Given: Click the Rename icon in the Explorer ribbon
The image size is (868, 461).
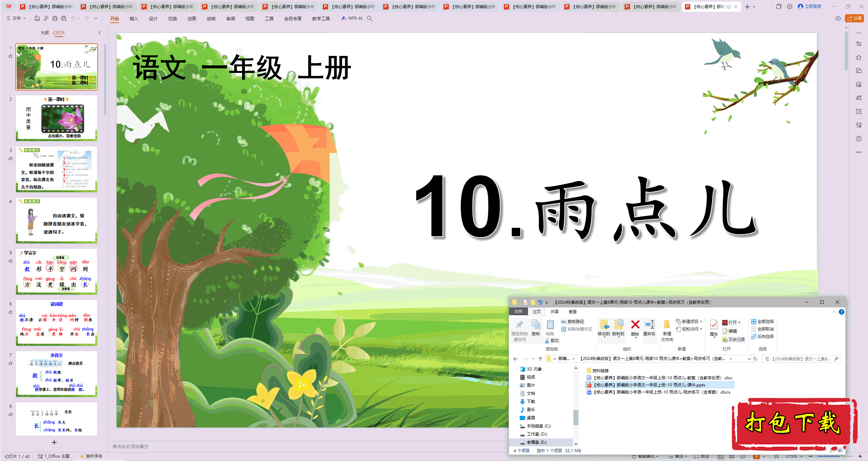Looking at the screenshot, I should 649,328.
